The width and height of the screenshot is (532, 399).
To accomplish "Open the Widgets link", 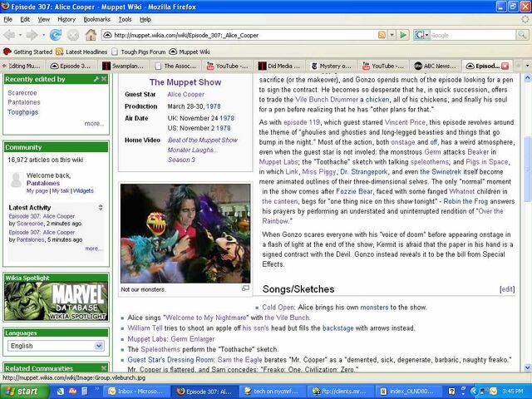I will pyautogui.click(x=83, y=190).
